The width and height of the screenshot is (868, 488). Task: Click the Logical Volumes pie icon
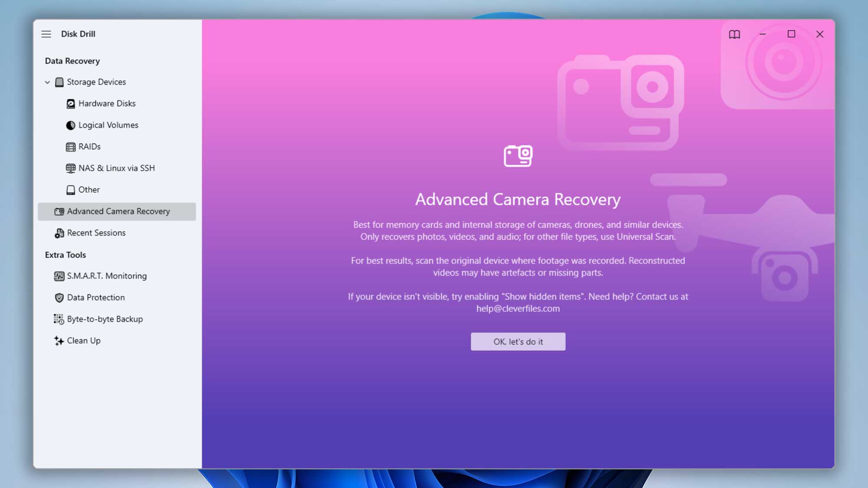click(x=70, y=125)
